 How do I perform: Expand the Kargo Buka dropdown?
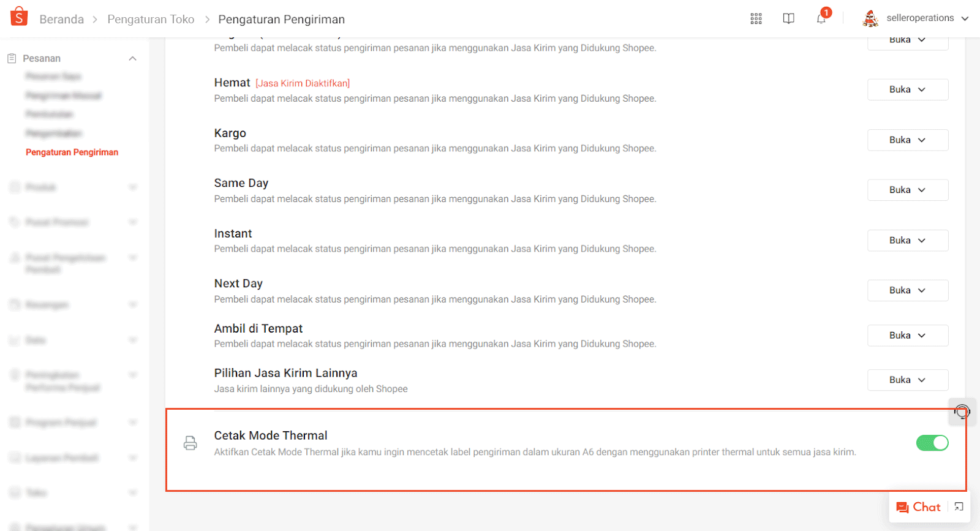(x=907, y=140)
